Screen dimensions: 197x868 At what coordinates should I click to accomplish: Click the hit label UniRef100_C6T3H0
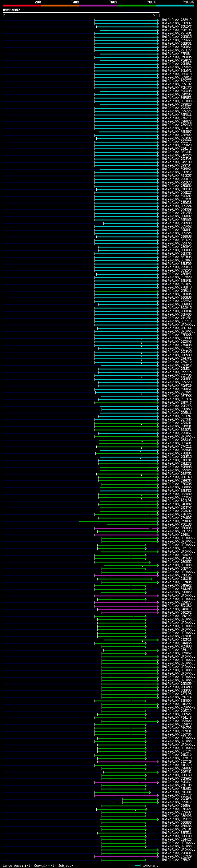point(176,419)
